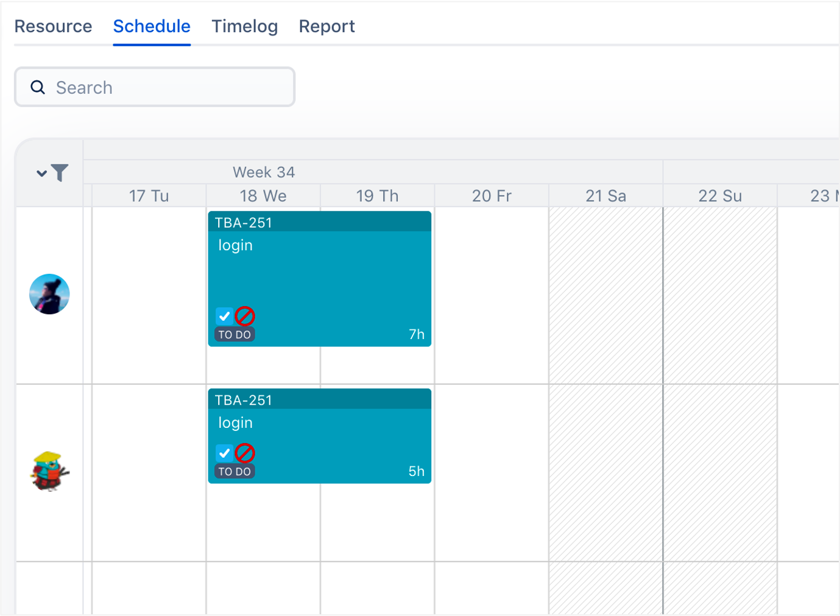840x616 pixels.
Task: Click into the Search field
Action: 164,88
